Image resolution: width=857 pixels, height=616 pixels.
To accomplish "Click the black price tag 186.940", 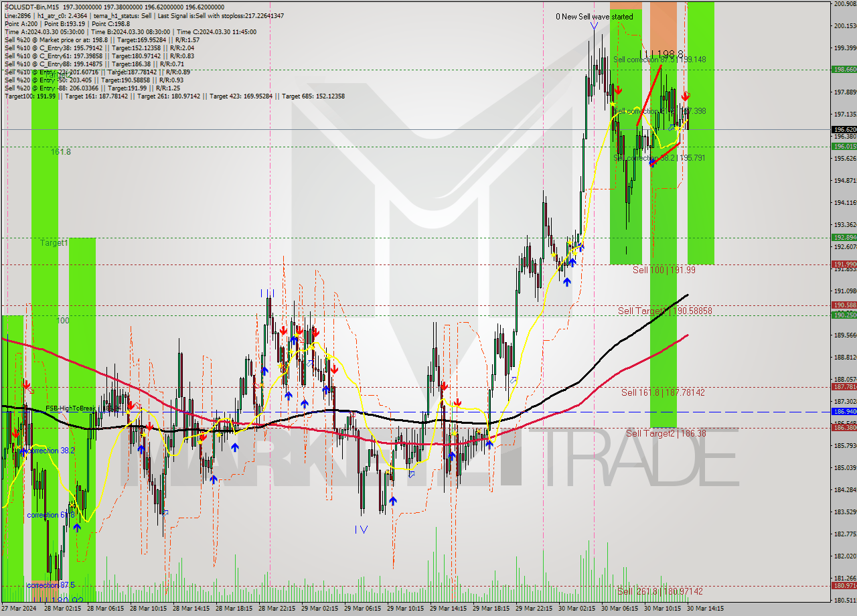I will (x=844, y=412).
